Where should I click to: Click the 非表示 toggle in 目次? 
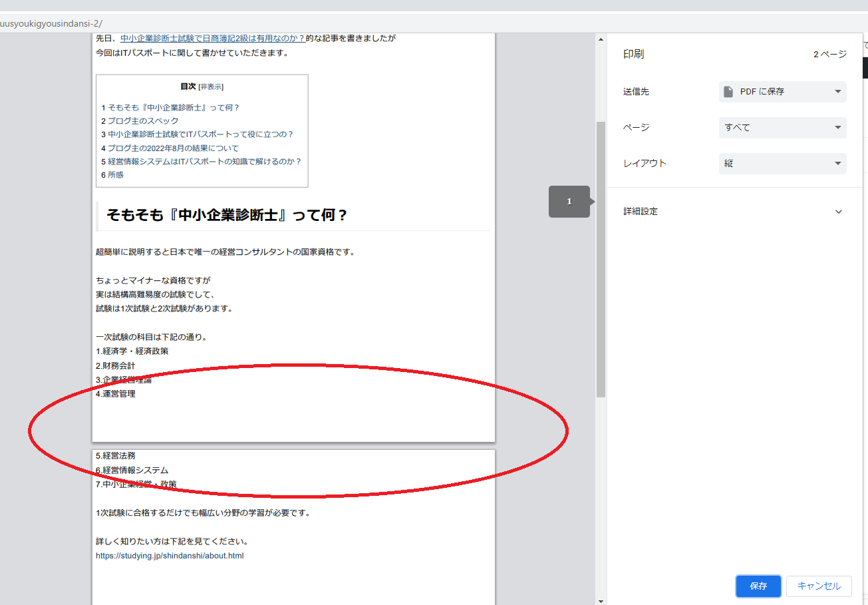211,87
